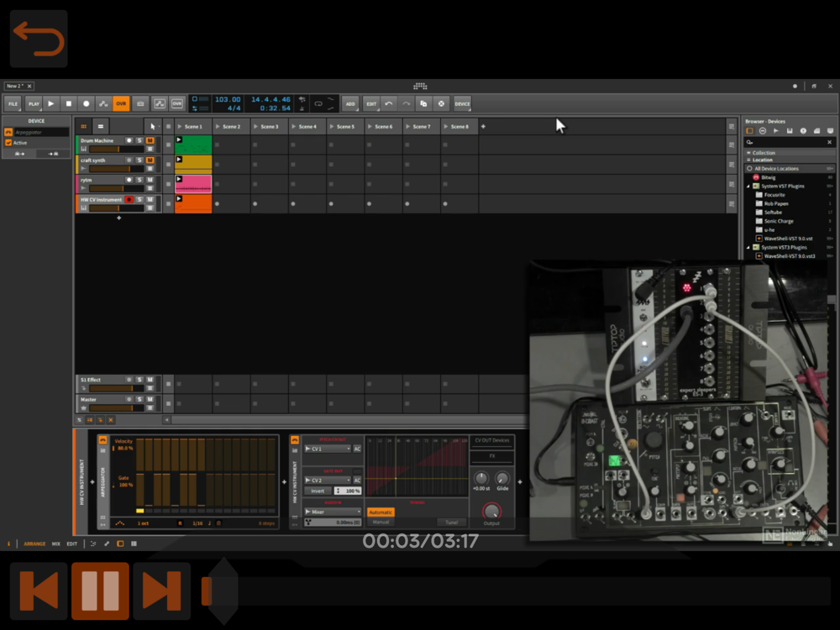Open the EDIT menu
840x630 pixels.
(x=371, y=103)
